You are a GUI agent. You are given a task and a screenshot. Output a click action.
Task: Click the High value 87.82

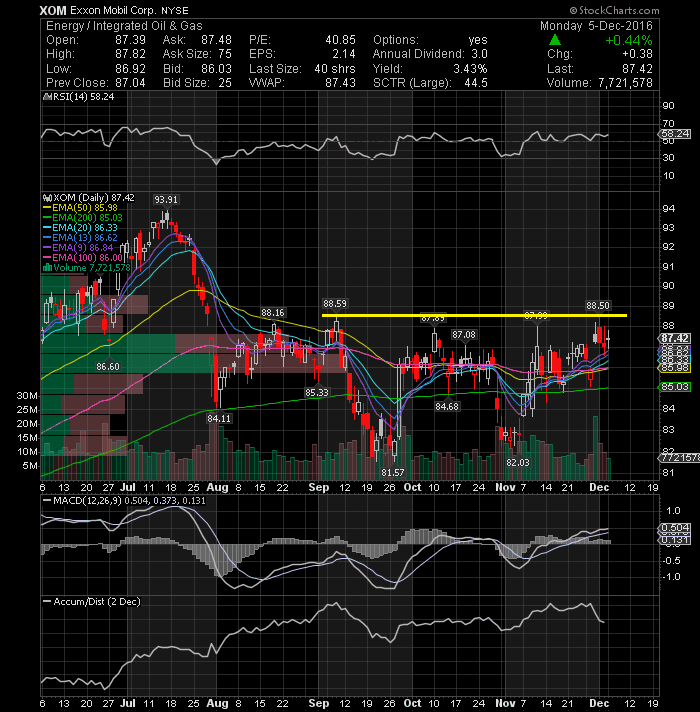click(x=130, y=54)
